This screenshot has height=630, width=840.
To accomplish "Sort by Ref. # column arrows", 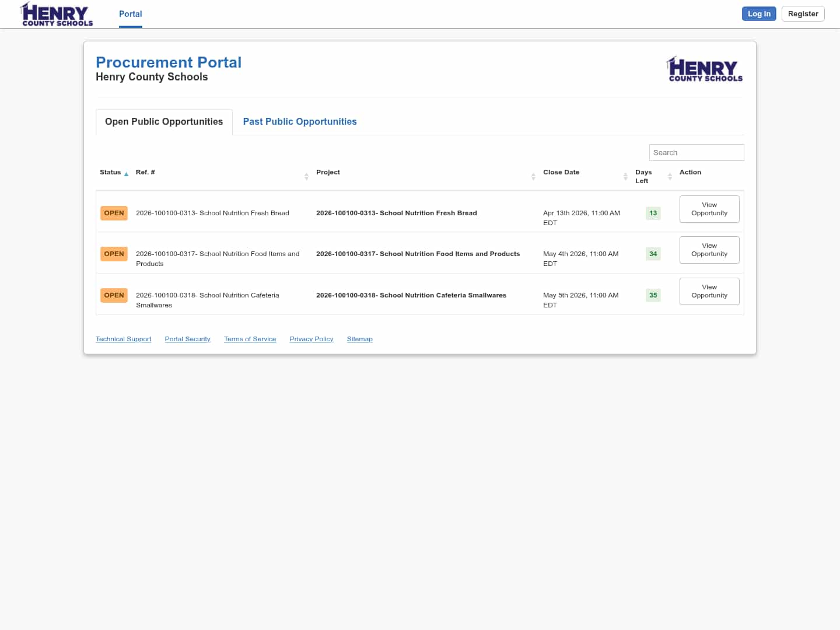I will coord(306,176).
